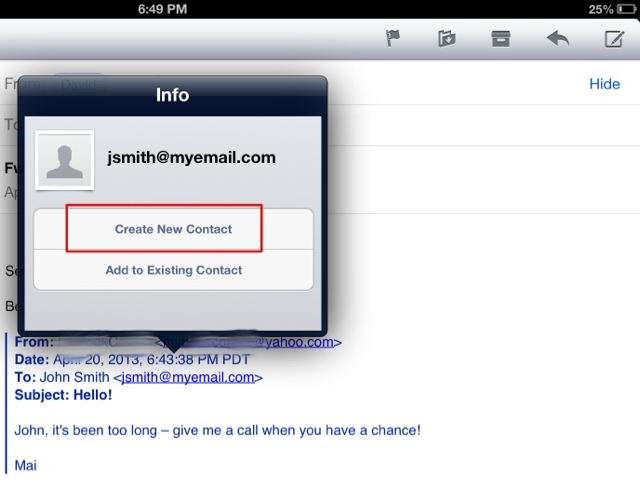Compose a new message with pencil icon
The image size is (640, 504).
tap(614, 39)
